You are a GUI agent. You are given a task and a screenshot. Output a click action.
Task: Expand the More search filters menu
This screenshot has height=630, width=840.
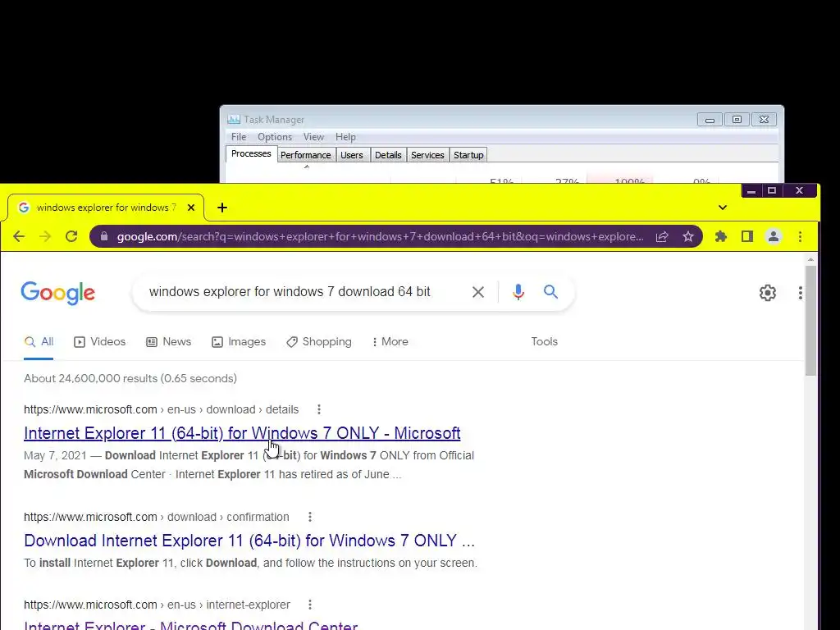coord(390,342)
